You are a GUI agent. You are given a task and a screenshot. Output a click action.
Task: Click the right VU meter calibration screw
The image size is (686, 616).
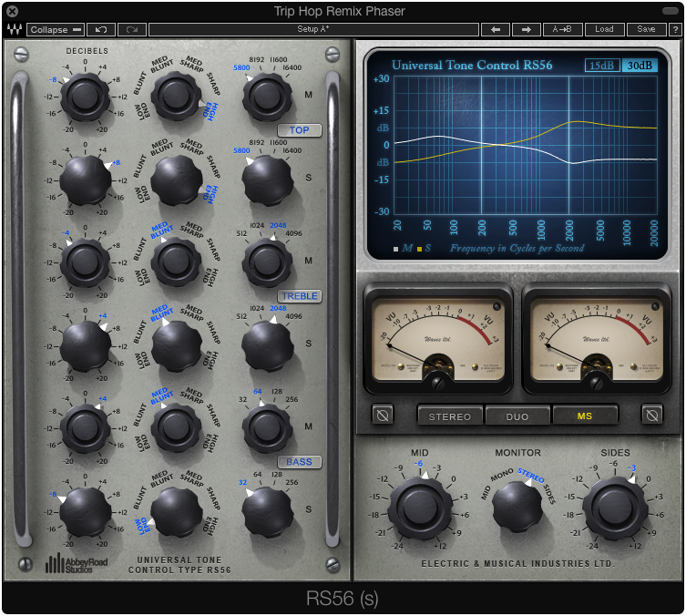(x=597, y=384)
